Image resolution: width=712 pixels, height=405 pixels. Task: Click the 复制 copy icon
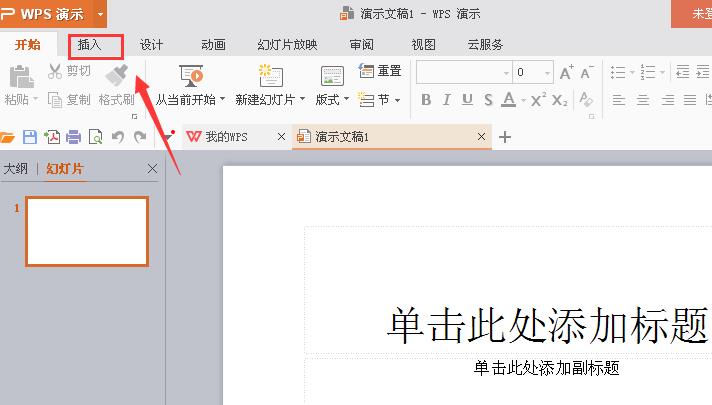click(55, 99)
